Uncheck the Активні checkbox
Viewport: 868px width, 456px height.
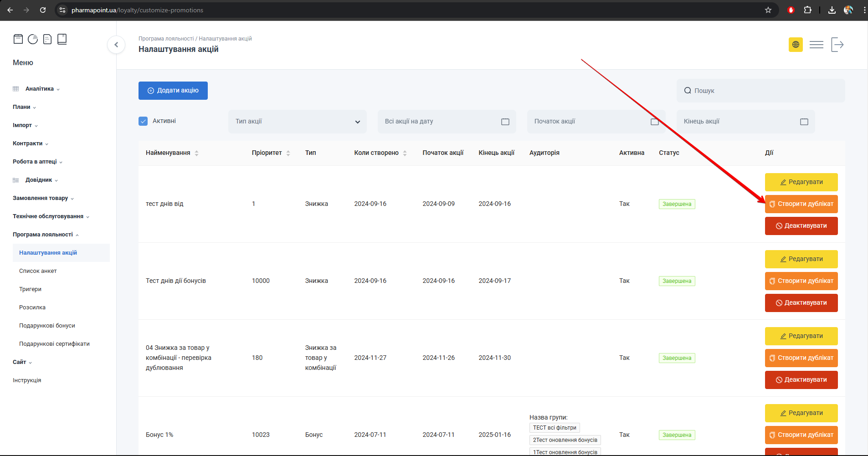[143, 121]
